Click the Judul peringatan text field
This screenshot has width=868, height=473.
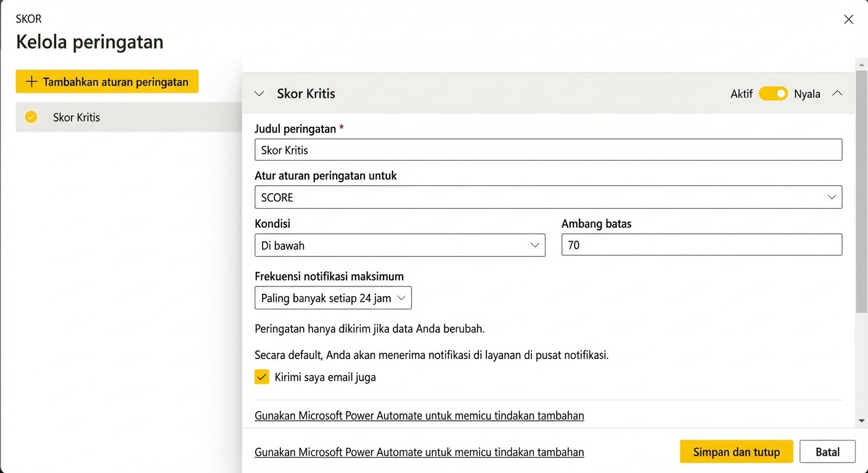point(547,150)
